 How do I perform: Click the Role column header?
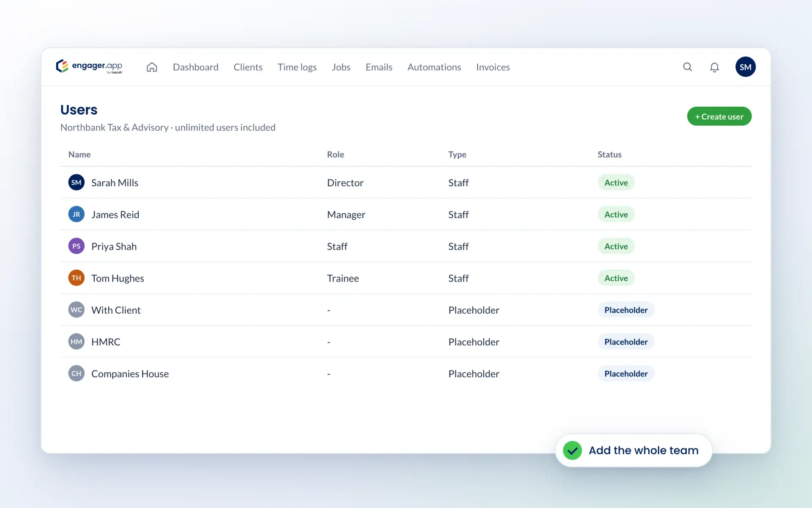pos(335,155)
